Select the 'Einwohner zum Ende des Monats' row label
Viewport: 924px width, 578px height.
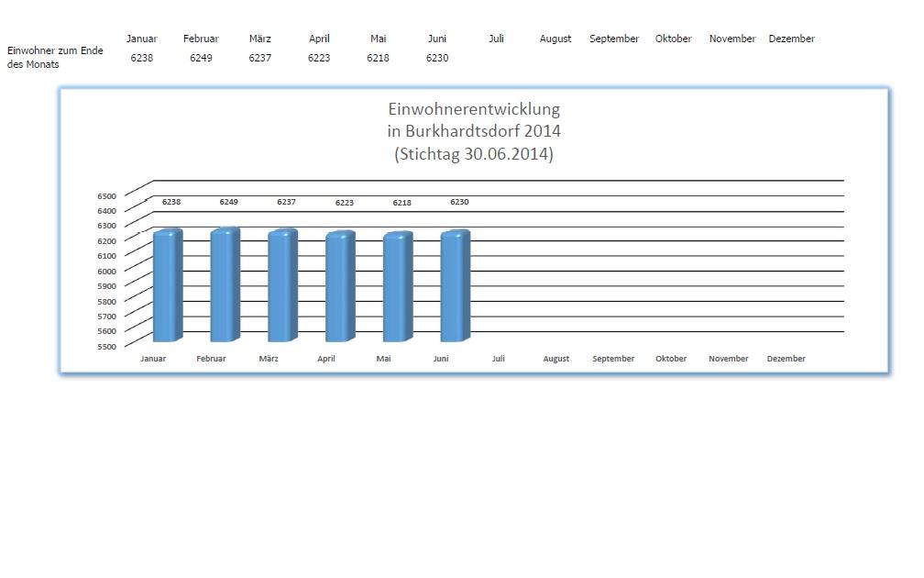[x=54, y=58]
